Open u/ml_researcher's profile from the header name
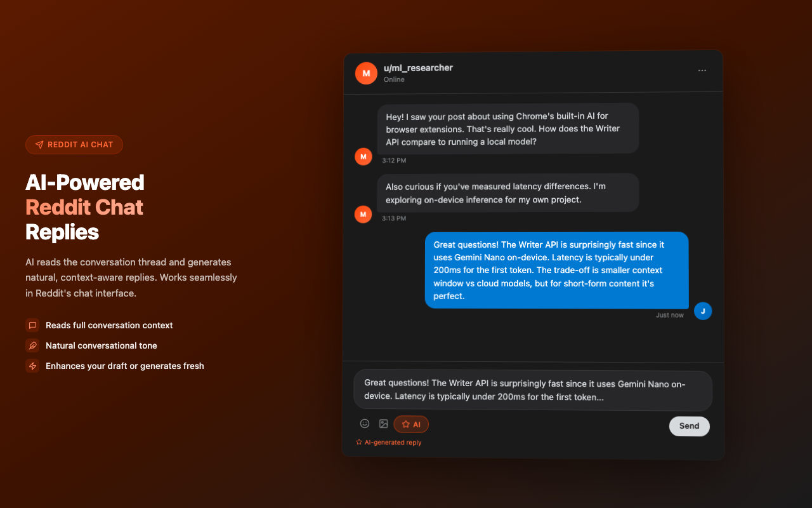This screenshot has width=812, height=508. point(419,67)
